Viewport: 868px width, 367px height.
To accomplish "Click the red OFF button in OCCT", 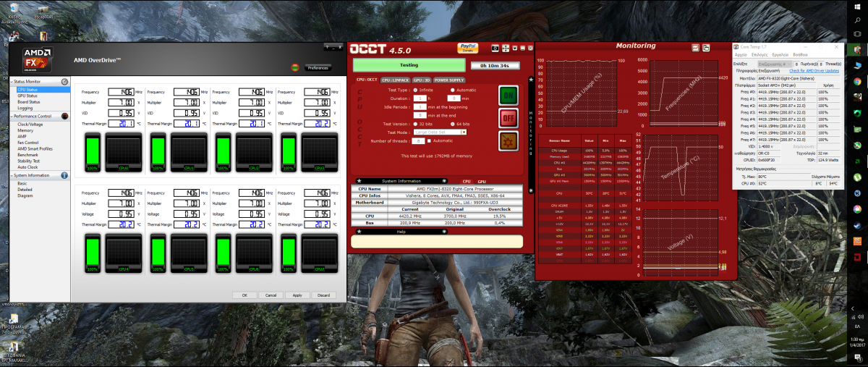I will coord(509,117).
